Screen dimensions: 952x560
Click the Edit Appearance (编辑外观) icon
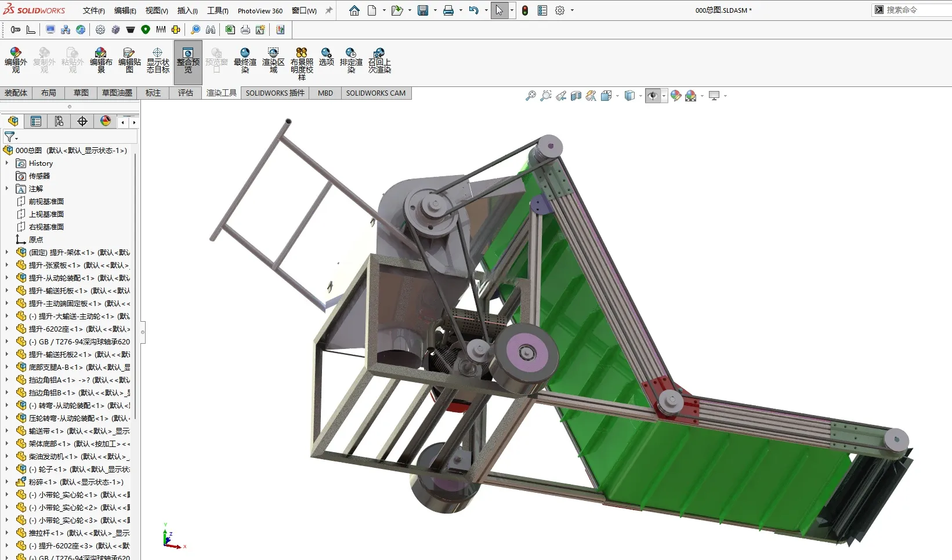[16, 60]
